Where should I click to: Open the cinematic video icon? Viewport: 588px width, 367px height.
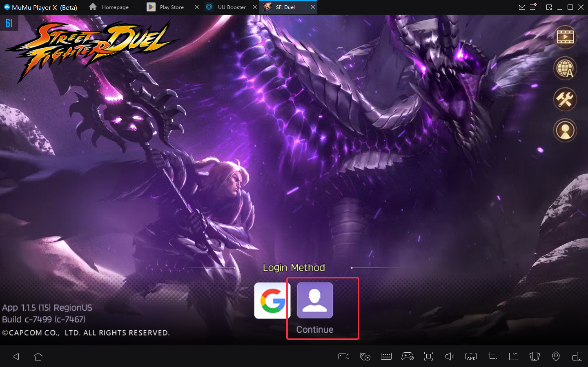pos(565,37)
